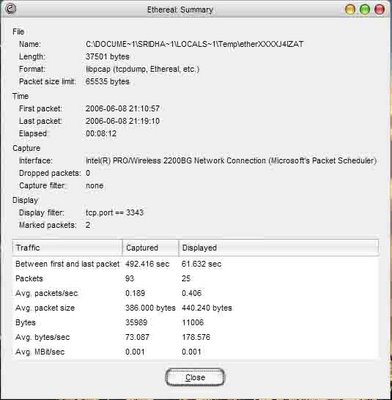The width and height of the screenshot is (392, 400).
Task: Click displayed avg packet size 440.240 bytes
Action: (x=207, y=308)
